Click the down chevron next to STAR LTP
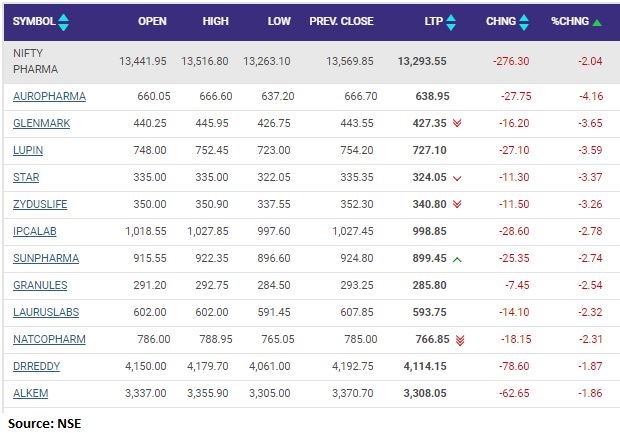This screenshot has width=620, height=433. coord(457,178)
